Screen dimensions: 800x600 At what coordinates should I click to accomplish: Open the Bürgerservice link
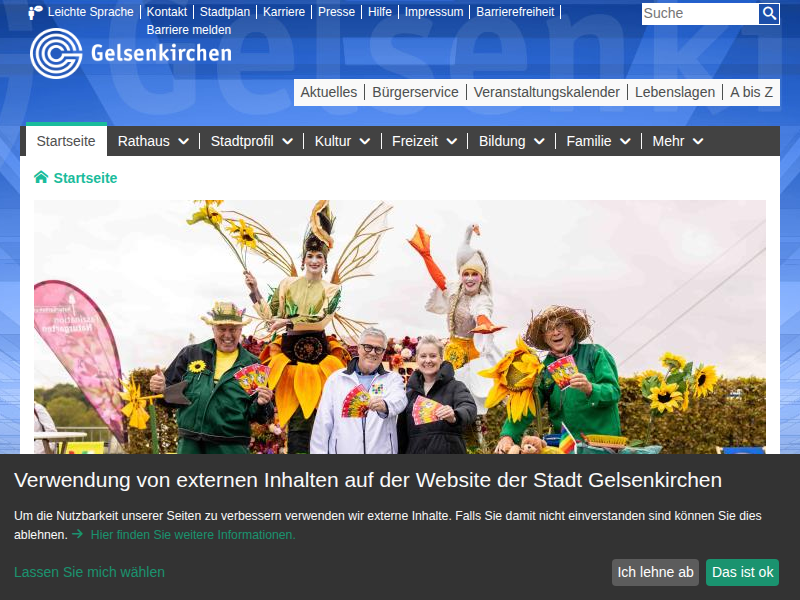415,92
